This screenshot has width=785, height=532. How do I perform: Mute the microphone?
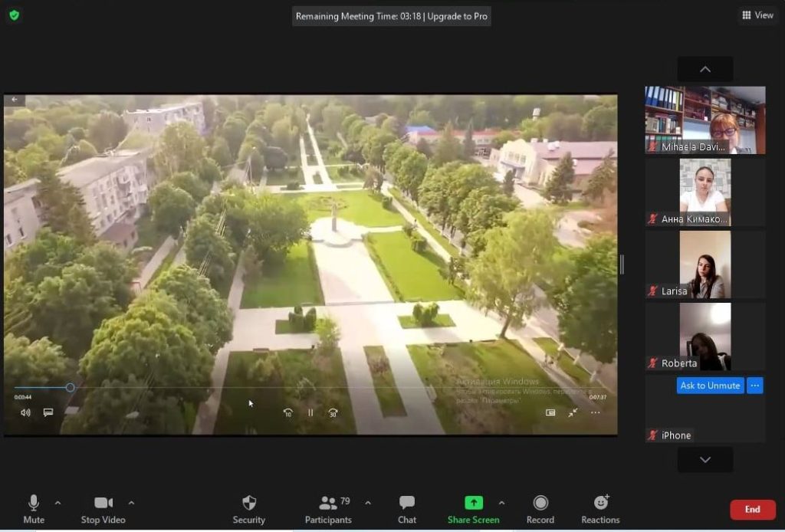click(34, 510)
